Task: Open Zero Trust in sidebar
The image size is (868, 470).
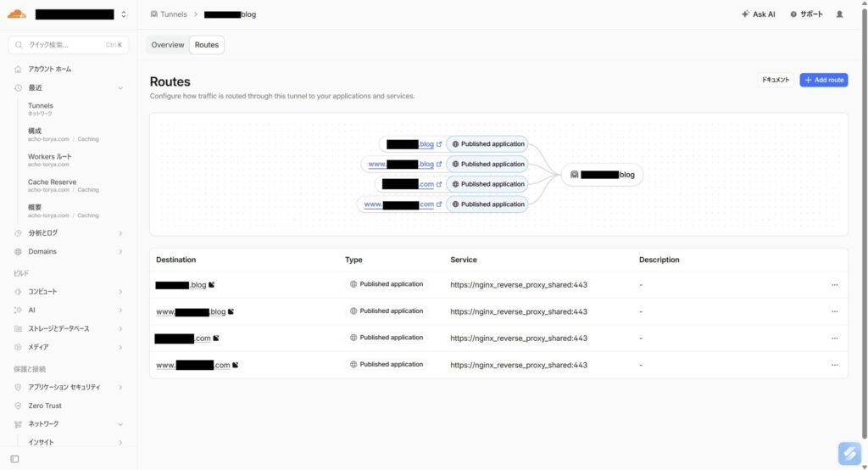Action: coord(45,406)
